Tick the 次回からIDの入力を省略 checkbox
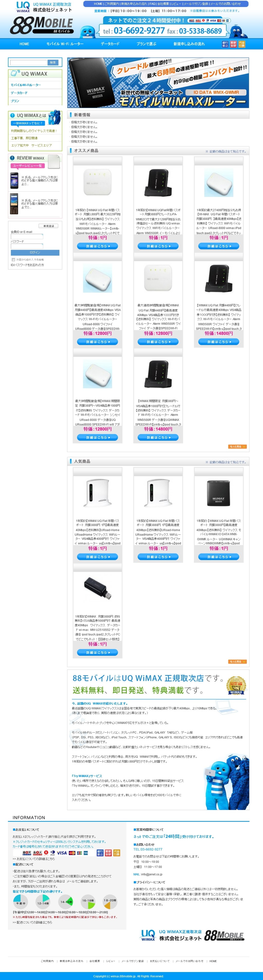 (x=13, y=260)
